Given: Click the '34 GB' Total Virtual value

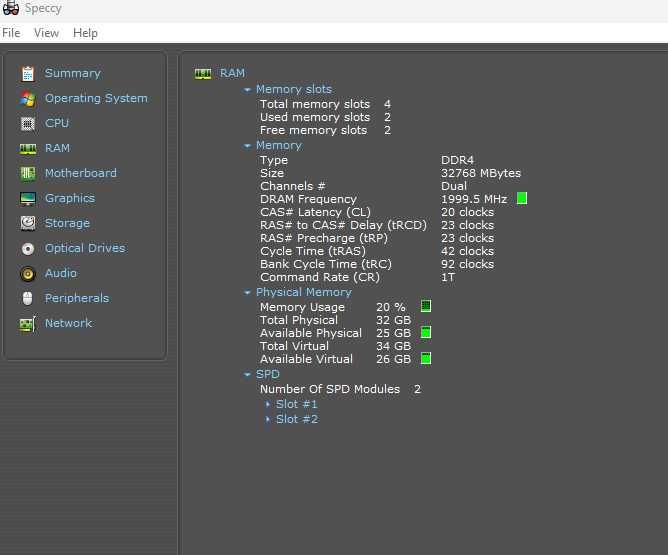Looking at the screenshot, I should (393, 346).
